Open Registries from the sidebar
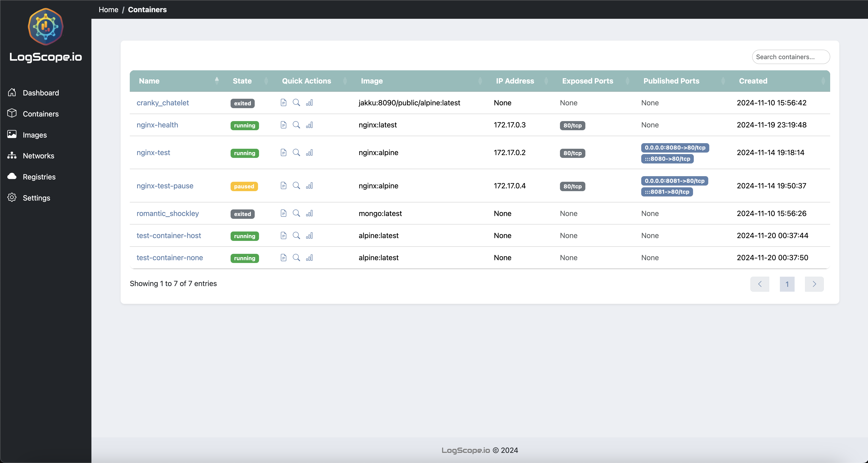Image resolution: width=868 pixels, height=463 pixels. coord(39,176)
